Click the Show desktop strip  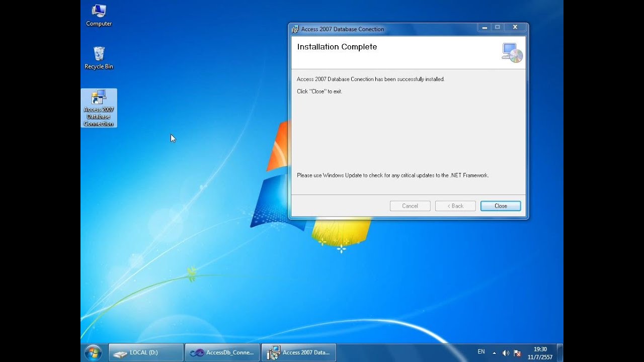click(559, 352)
